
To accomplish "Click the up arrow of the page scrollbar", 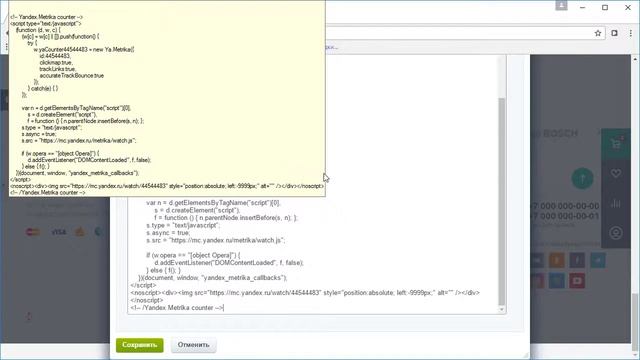I will (636, 59).
